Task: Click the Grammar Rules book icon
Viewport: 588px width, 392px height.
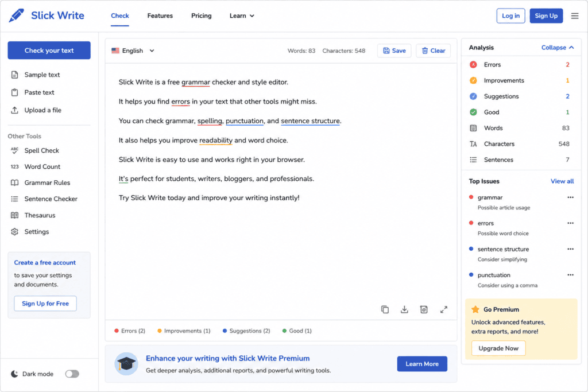Action: coord(14,183)
